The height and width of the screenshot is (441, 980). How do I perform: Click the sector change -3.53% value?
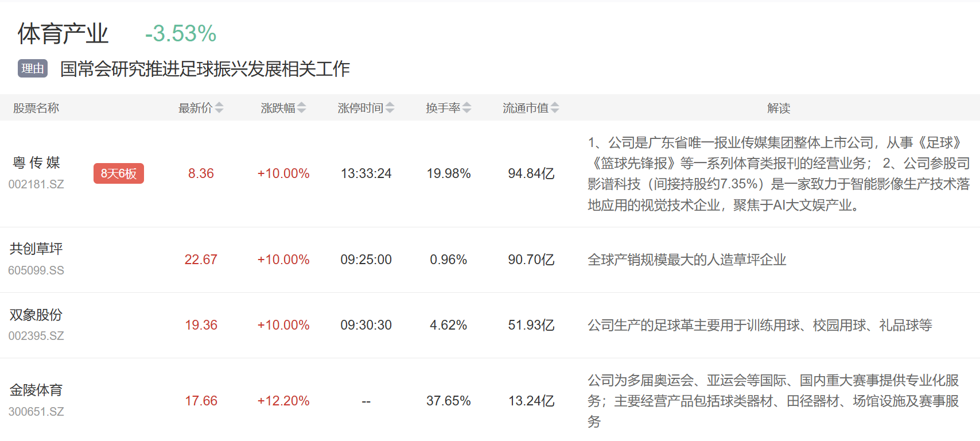click(181, 34)
